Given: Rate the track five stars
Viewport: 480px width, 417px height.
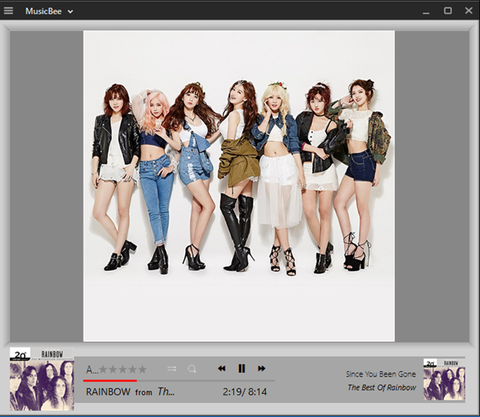Looking at the screenshot, I should (142, 369).
